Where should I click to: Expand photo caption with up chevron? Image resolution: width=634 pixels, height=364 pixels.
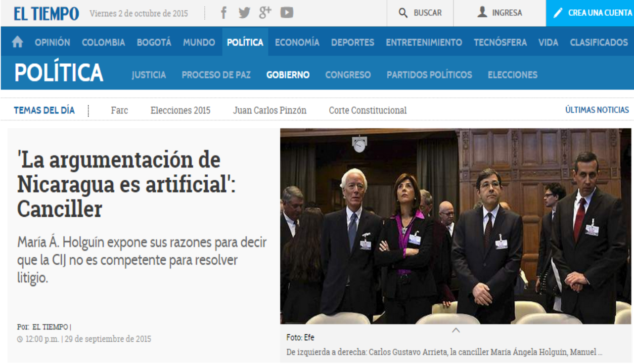tap(456, 330)
